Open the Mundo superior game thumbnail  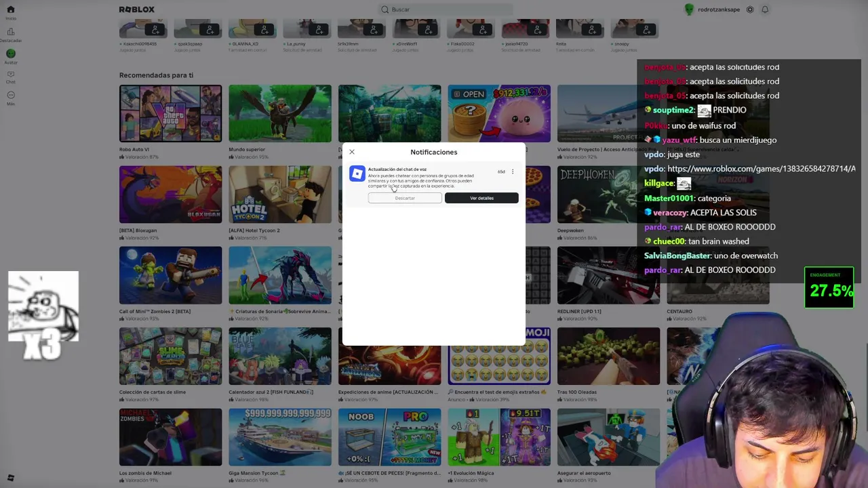click(280, 113)
